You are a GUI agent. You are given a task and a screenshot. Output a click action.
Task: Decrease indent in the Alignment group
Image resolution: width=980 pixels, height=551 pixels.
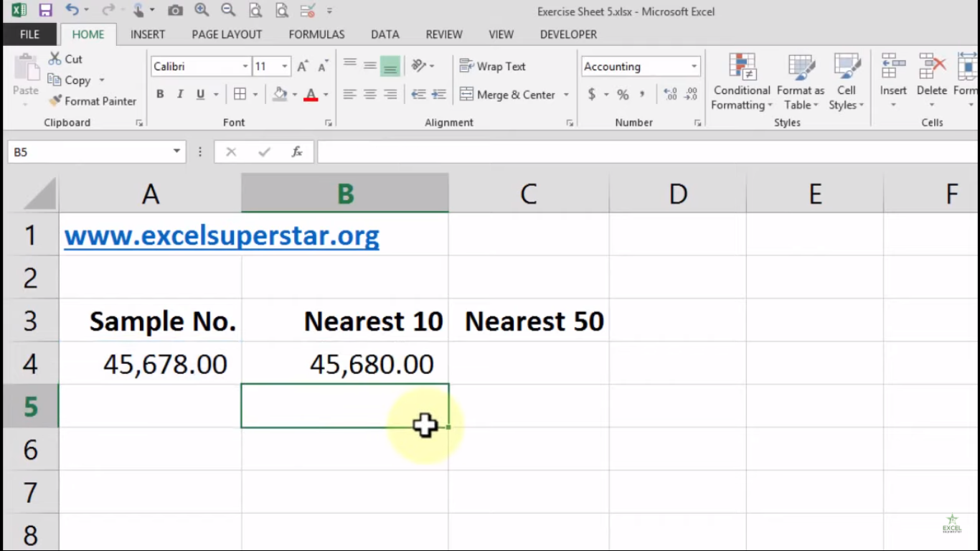click(x=418, y=94)
